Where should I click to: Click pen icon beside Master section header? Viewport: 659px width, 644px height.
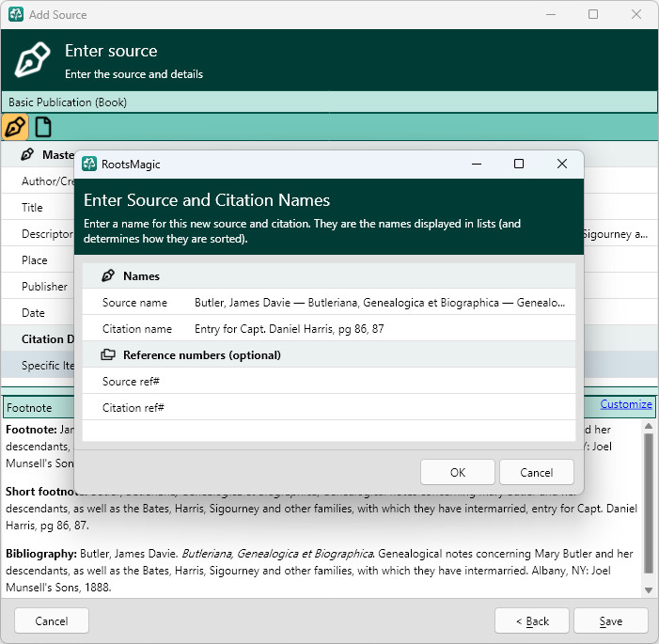[x=27, y=155]
